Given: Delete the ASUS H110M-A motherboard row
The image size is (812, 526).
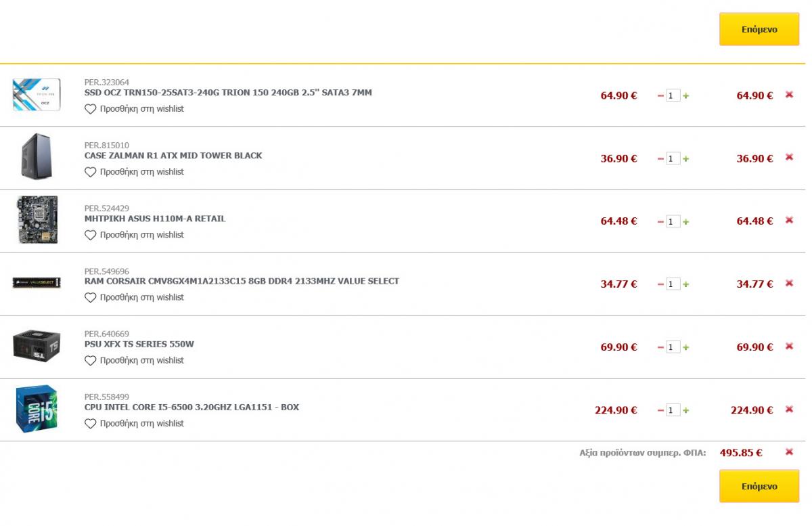Looking at the screenshot, I should coord(788,221).
